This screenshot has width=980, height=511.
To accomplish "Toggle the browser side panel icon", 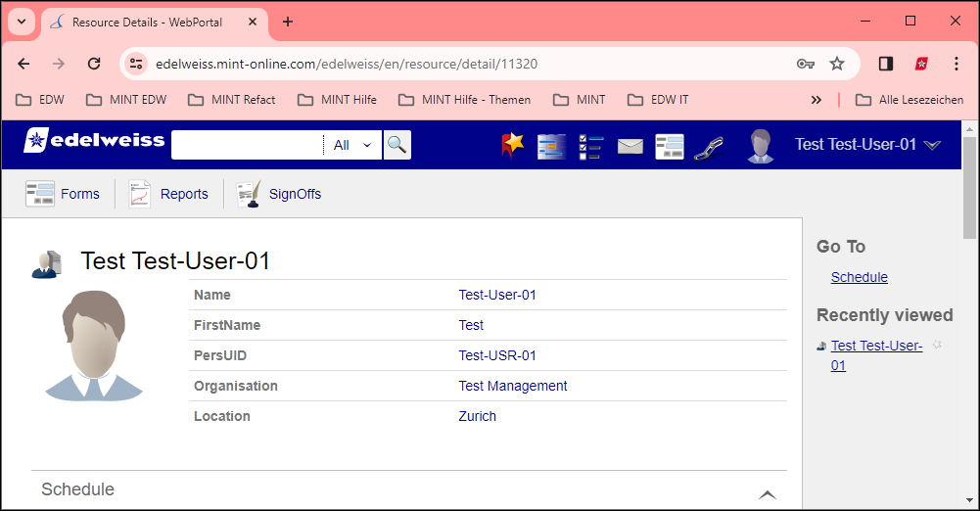I will [x=886, y=63].
